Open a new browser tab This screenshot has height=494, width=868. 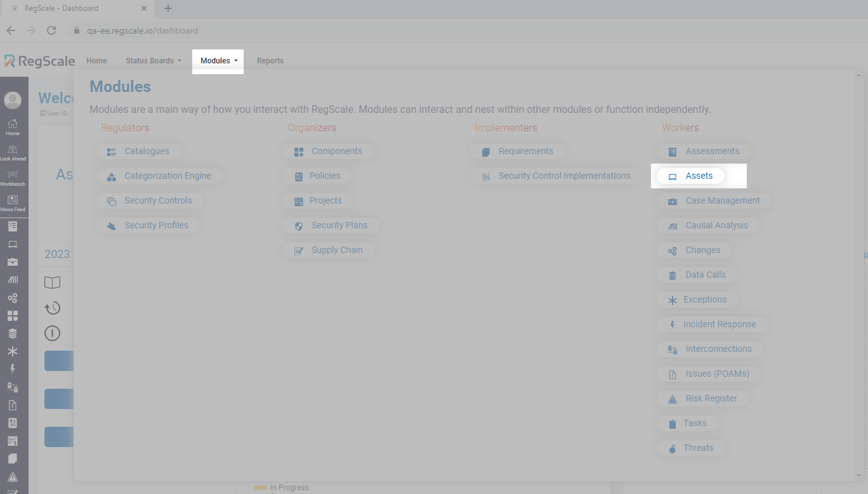coord(168,9)
